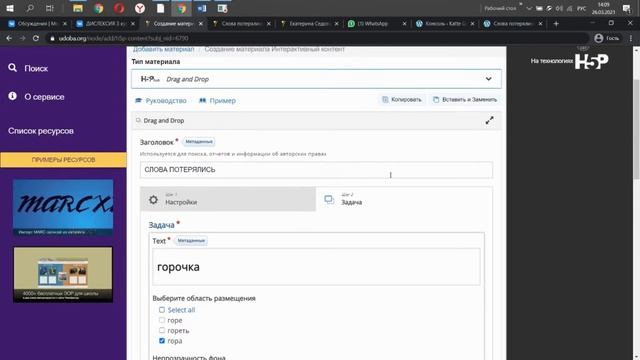The height and width of the screenshot is (360, 640).
Task: Open the Windows taskbar search
Action: point(30,8)
